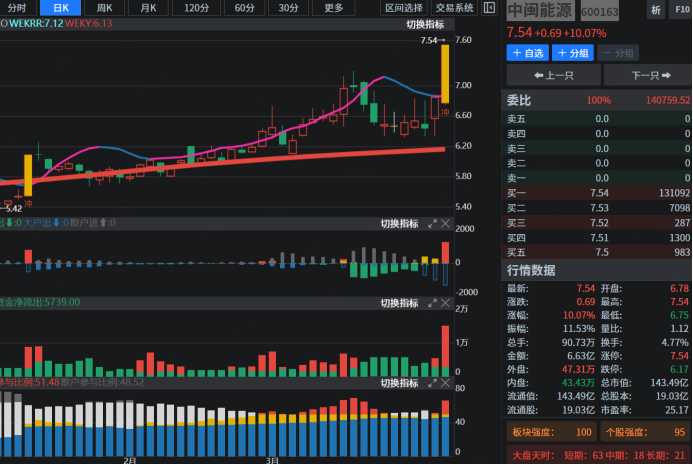This screenshot has height=464, width=693.
Task: Expand the bottom participation ratio panel
Action: (x=433, y=383)
